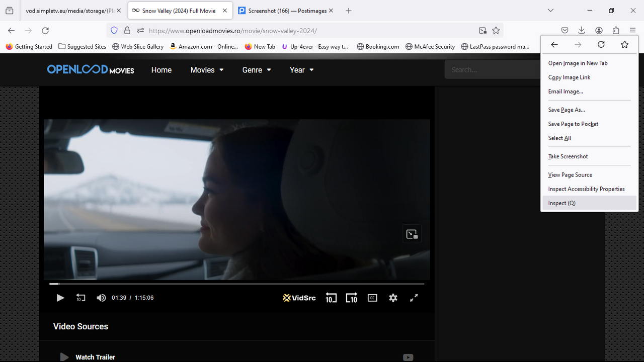Open Suggested Sites bookmark folder
Screen dimensions: 644x362
[83, 47]
